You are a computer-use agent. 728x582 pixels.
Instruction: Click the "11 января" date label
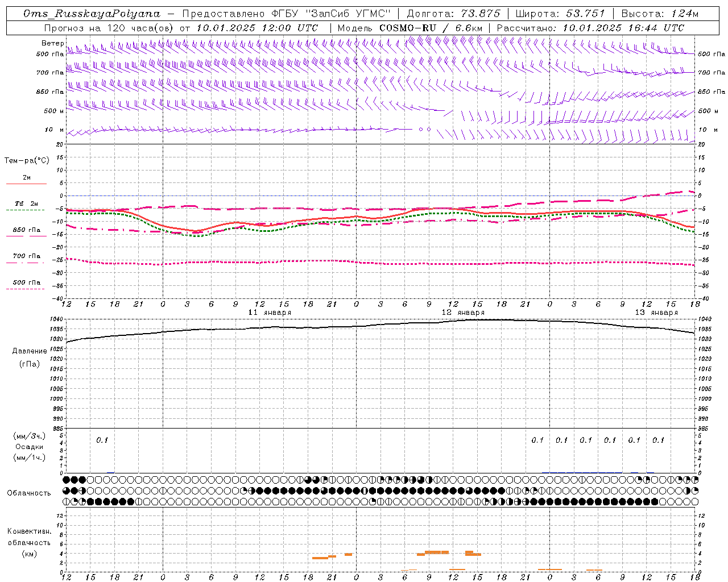pos(270,313)
